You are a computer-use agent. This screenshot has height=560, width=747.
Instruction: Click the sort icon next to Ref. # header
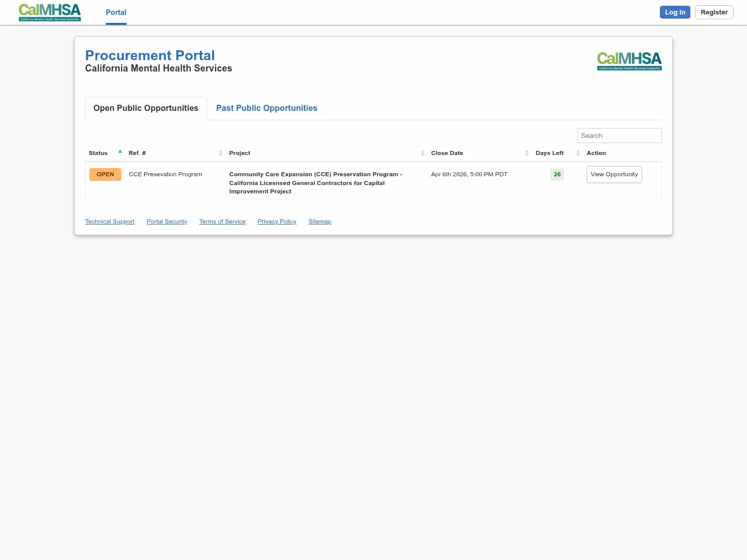click(220, 153)
